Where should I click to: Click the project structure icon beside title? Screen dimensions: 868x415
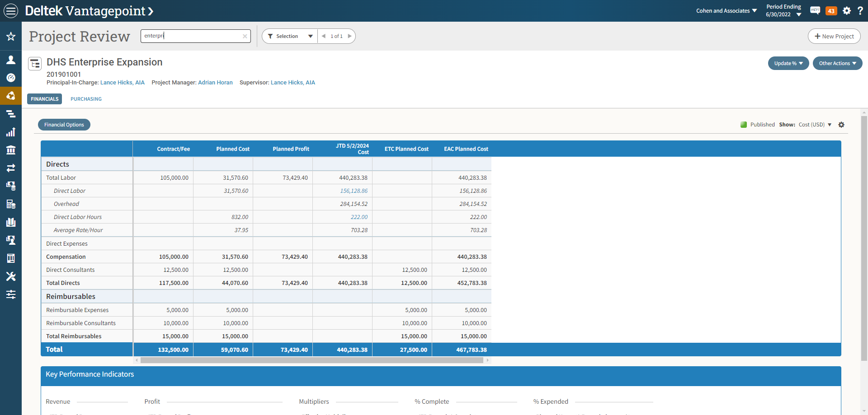pos(35,64)
